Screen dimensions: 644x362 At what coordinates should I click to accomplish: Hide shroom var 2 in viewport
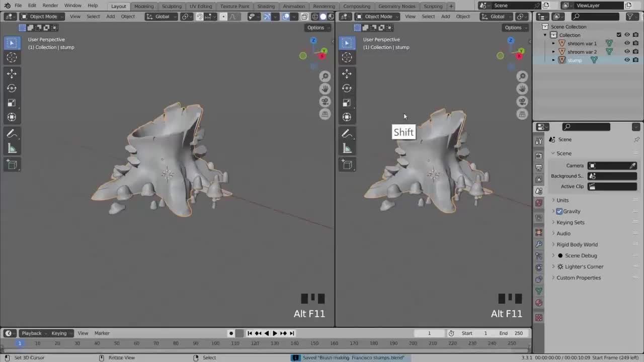click(627, 52)
